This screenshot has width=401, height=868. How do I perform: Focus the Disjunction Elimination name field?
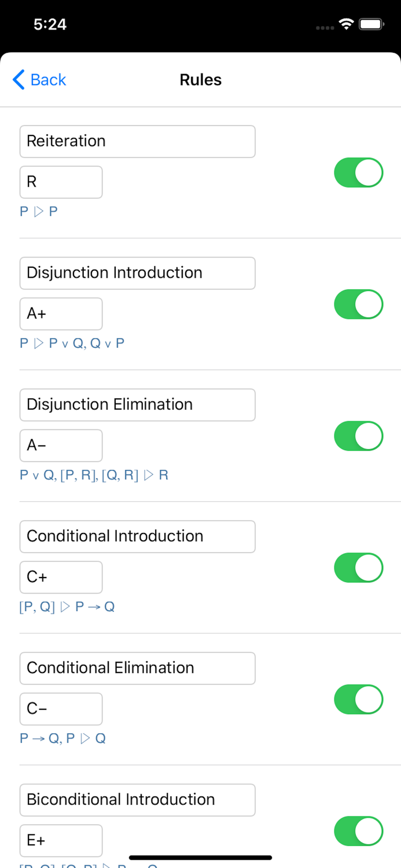[x=137, y=404]
